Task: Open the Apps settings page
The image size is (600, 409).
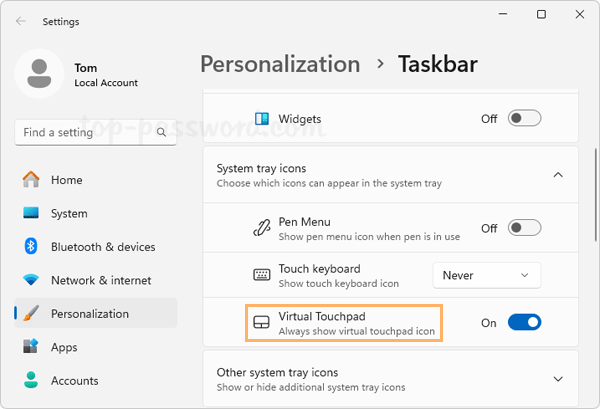Action: click(x=64, y=347)
